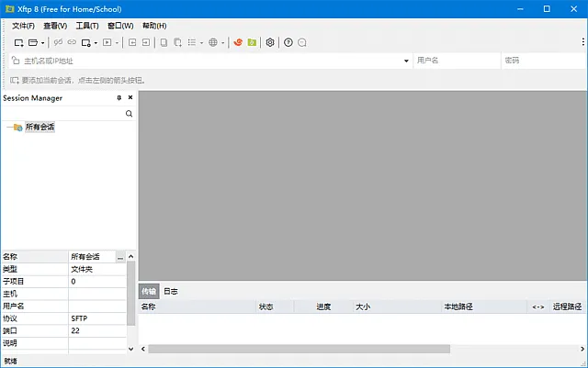Screen dimensions: 588x368
Task: Open the 工具(T) menu
Action: 87,26
